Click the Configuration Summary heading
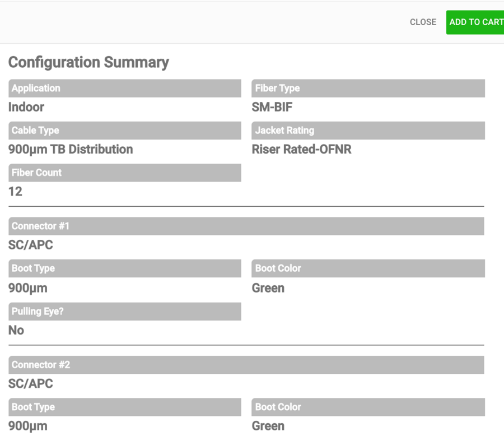Viewport: 504px width, 436px height. (x=88, y=62)
